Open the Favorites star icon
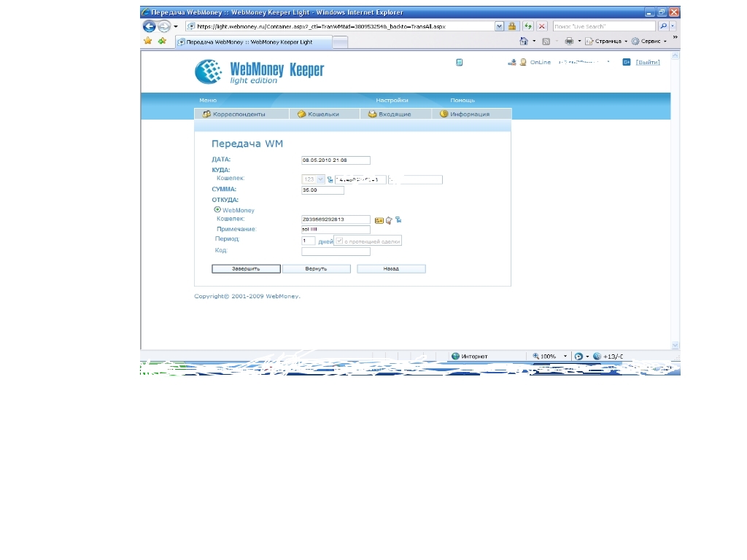Image resolution: width=747 pixels, height=560 pixels. (x=148, y=41)
